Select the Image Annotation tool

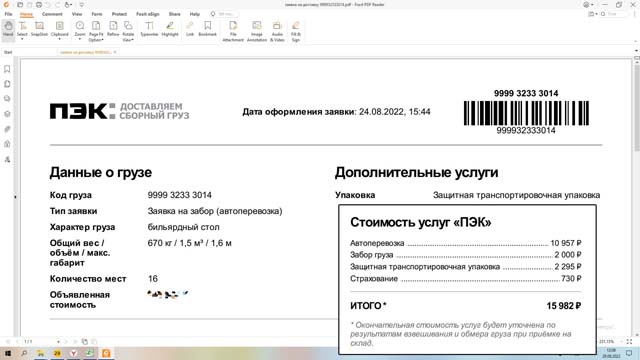(x=257, y=31)
